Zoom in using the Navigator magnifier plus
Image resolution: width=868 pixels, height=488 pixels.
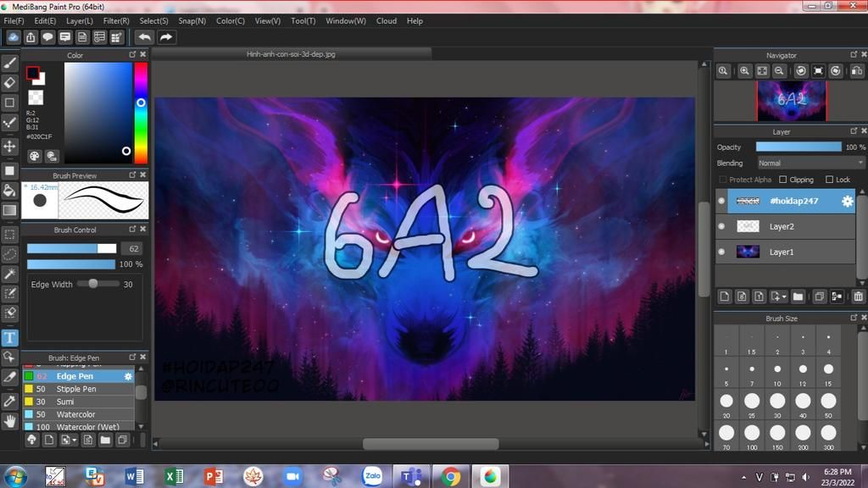point(744,71)
